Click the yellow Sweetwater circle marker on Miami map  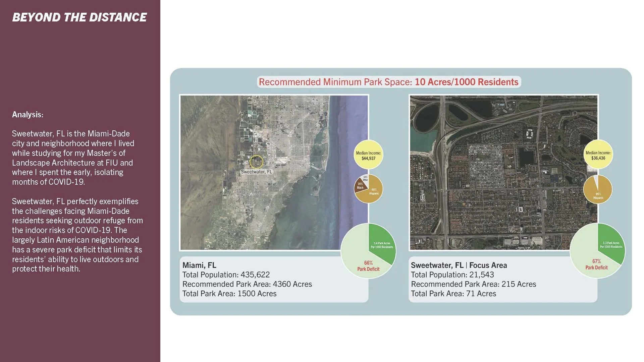click(x=256, y=162)
